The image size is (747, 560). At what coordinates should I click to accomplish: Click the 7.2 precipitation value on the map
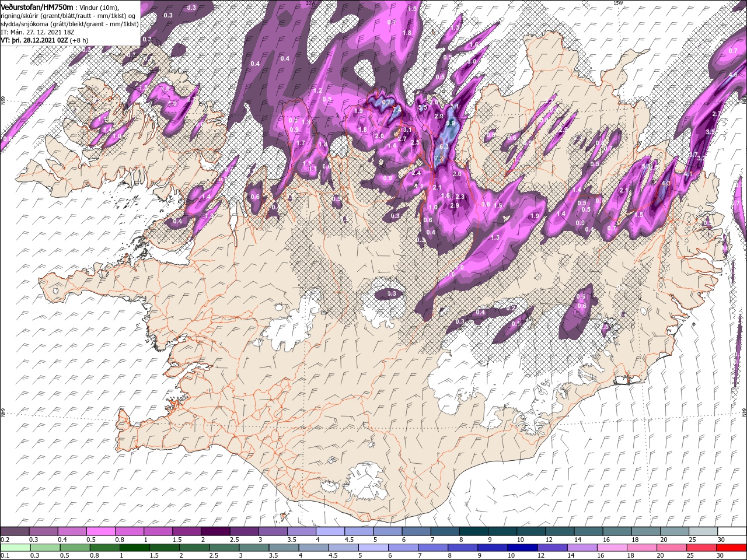tap(439, 158)
